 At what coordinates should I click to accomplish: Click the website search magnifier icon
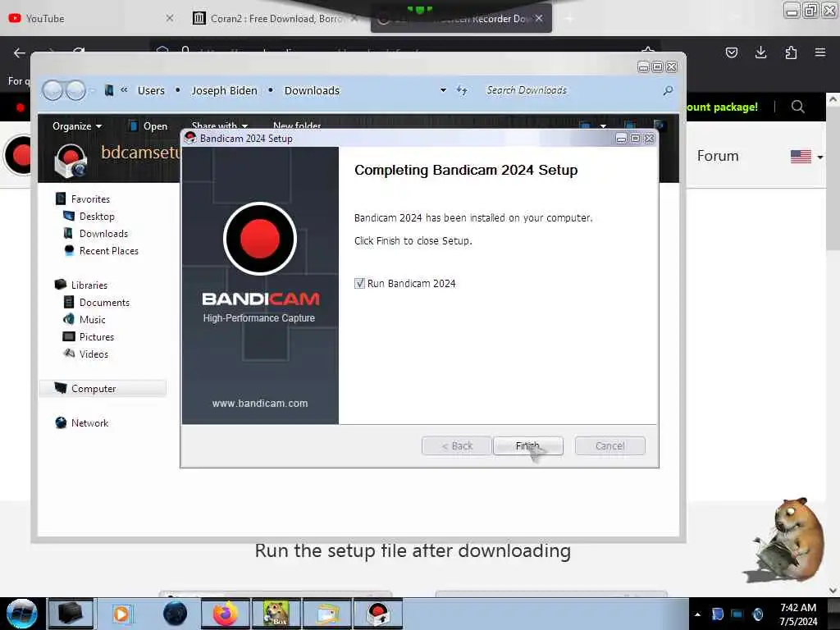[x=797, y=107]
